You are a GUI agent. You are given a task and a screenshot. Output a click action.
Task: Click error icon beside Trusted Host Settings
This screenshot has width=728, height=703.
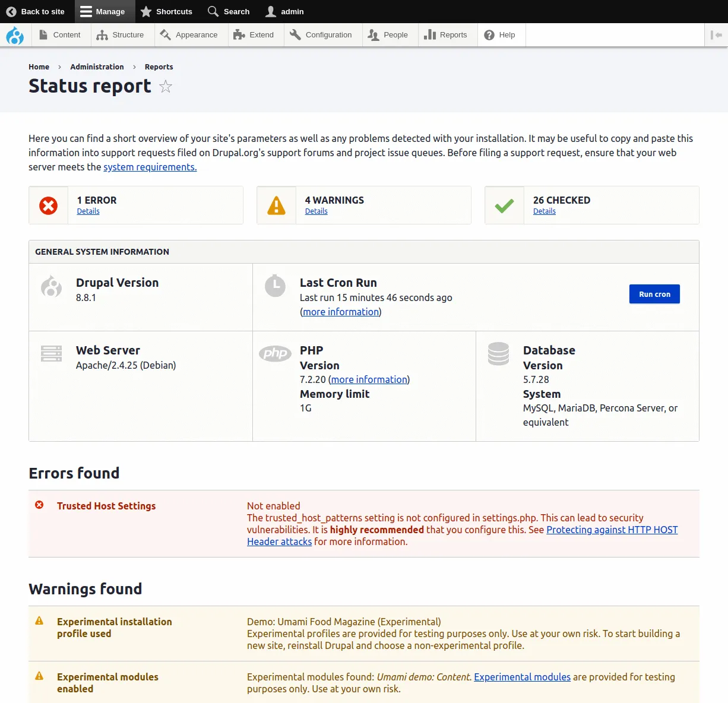(39, 505)
